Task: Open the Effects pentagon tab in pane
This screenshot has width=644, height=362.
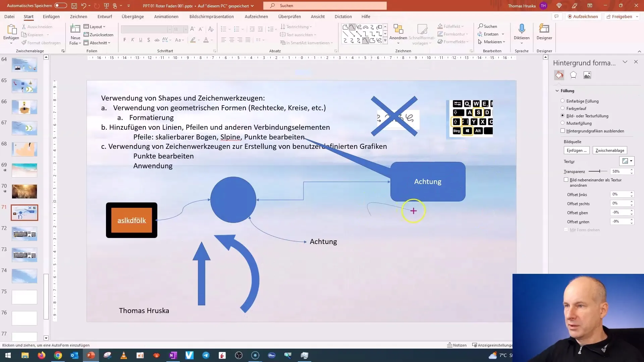Action: (x=573, y=75)
